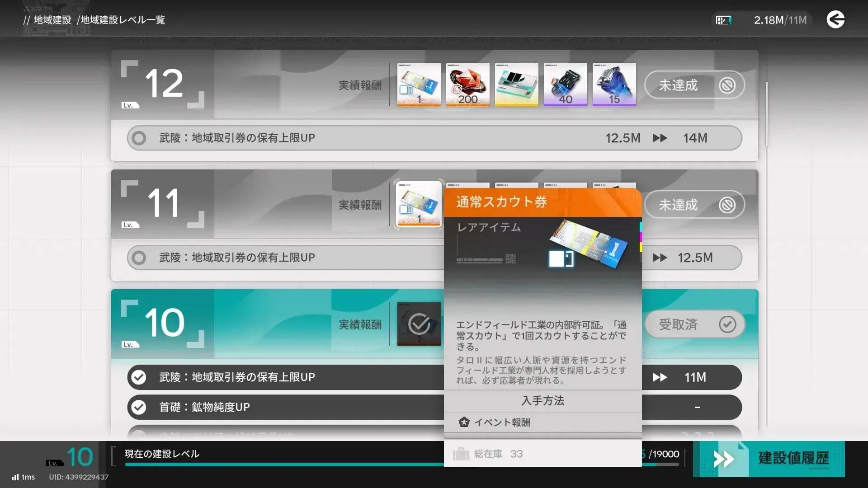Click the current construction level progress bar
The height and width of the screenshot is (488, 868).
click(x=401, y=464)
